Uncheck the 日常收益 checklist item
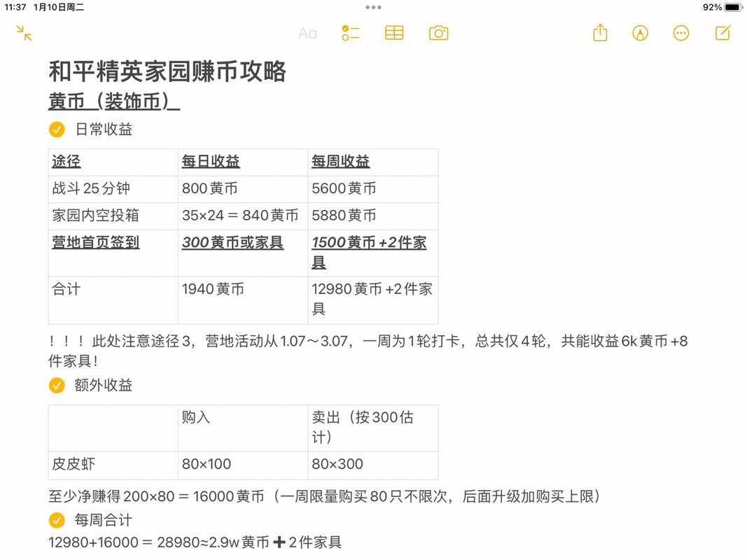 57,129
